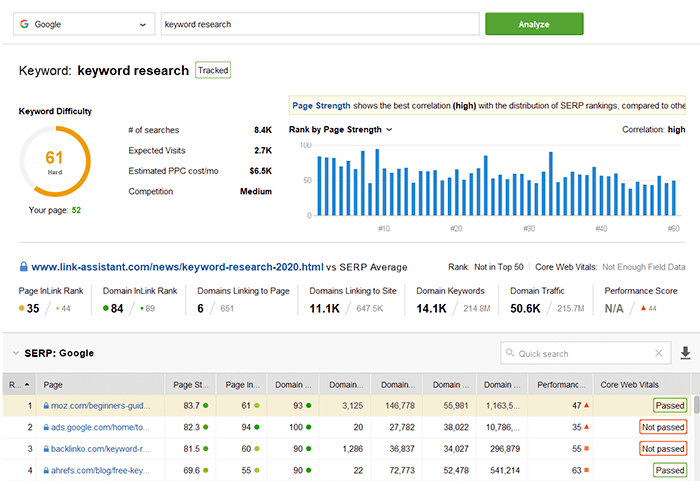700x481 pixels.
Task: Click the orange square beside performance 63
Action: 587,470
